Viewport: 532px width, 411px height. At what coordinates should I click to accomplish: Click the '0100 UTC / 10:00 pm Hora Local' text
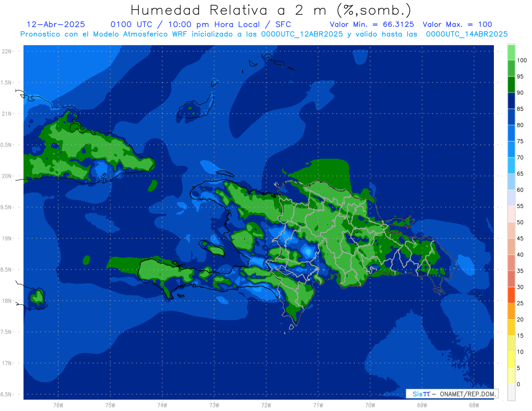coord(184,24)
